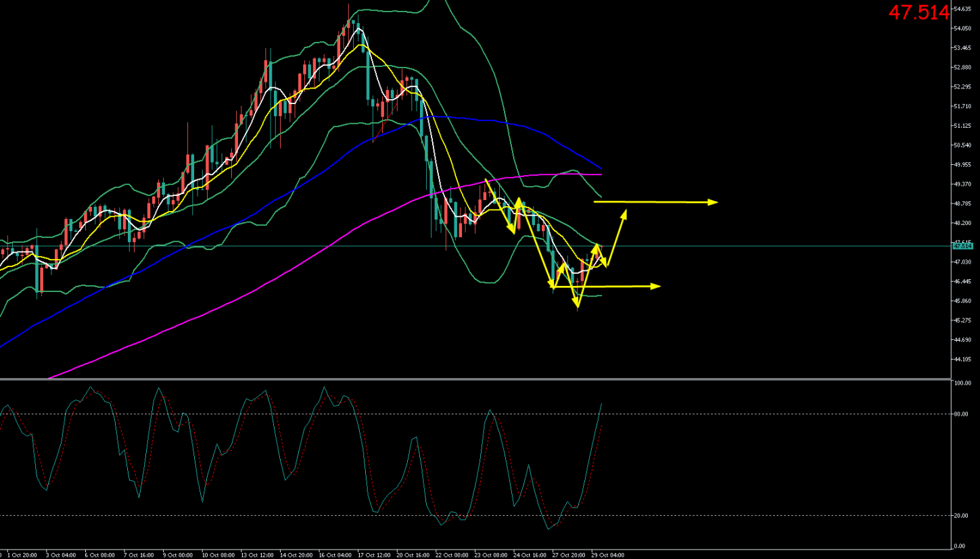Click the 50.540 price level on axis
Viewport: 980px width, 559px height.
tap(962, 145)
